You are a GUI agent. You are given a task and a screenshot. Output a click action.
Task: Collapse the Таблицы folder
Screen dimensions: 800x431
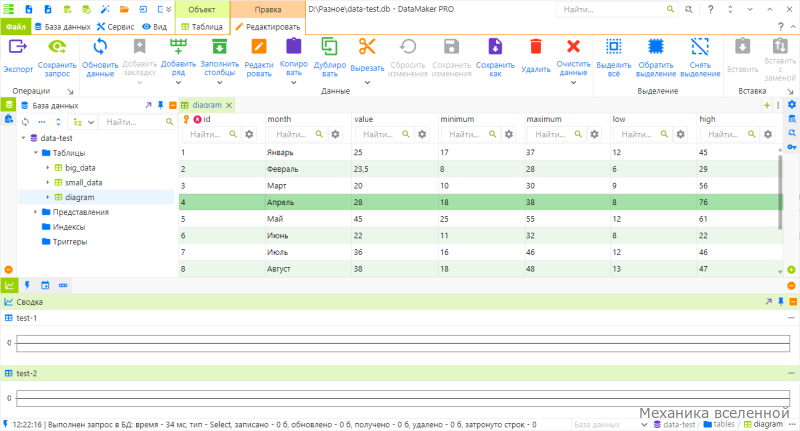coord(36,153)
